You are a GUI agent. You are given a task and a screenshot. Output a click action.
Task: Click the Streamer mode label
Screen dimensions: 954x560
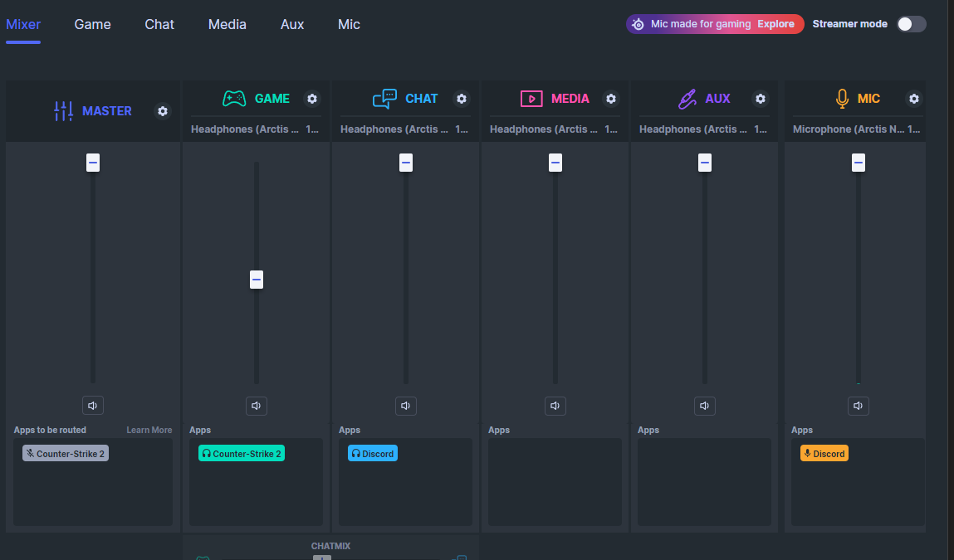[850, 24]
